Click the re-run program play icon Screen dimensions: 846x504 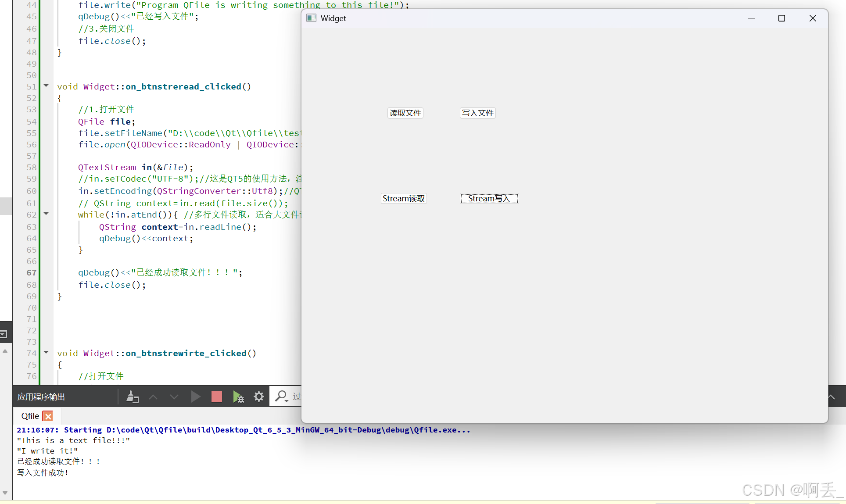pyautogui.click(x=196, y=397)
